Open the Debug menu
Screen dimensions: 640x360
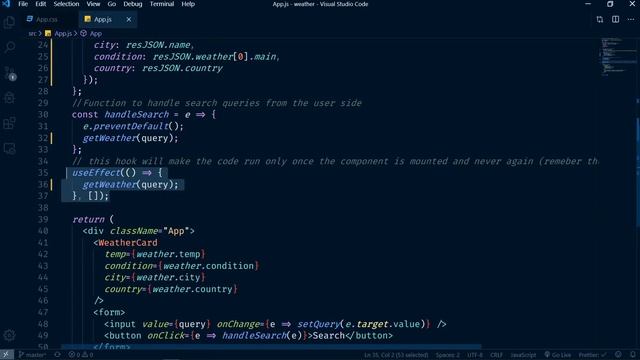pos(133,4)
